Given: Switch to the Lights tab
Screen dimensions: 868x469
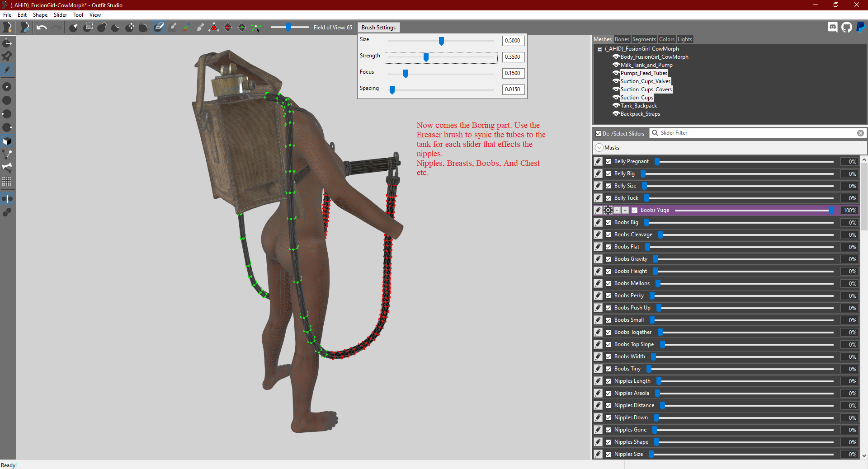Looking at the screenshot, I should (684, 39).
